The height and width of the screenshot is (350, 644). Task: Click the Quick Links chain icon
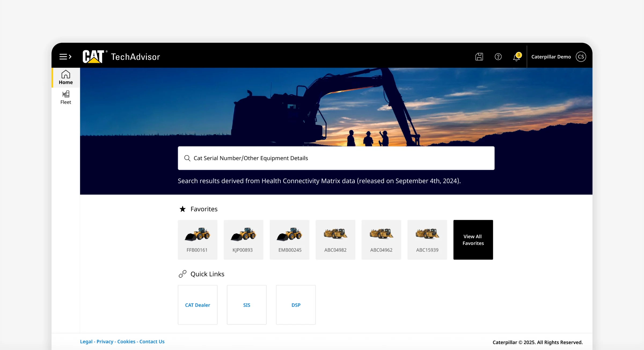(182, 274)
